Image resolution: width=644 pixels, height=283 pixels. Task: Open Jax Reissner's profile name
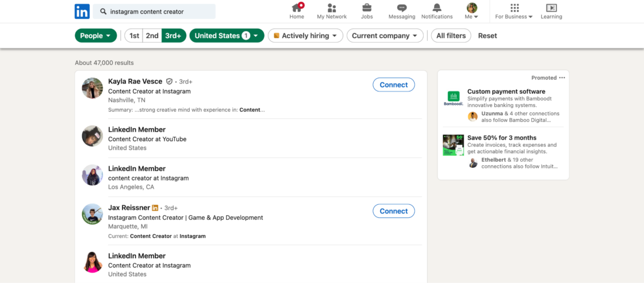pyautogui.click(x=129, y=208)
